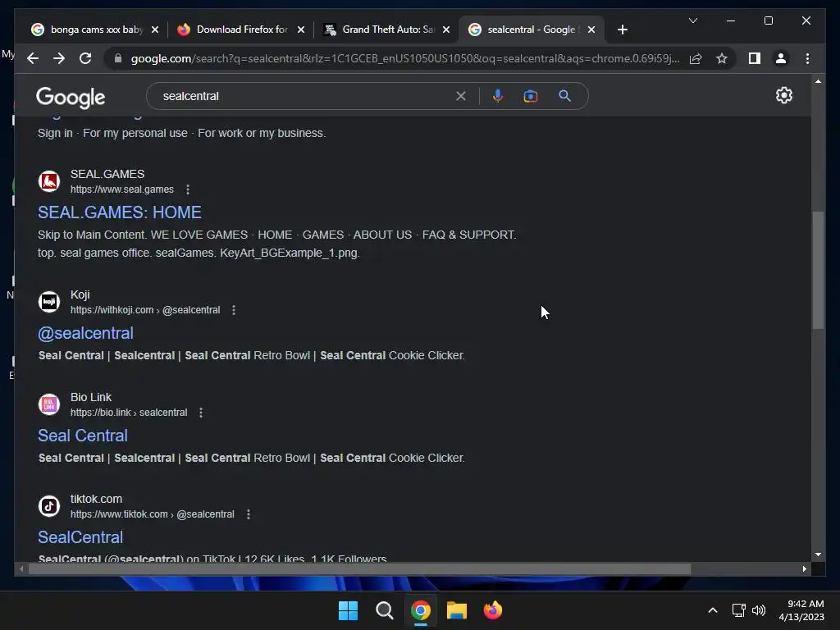Click the Koji site favicon

coord(49,302)
